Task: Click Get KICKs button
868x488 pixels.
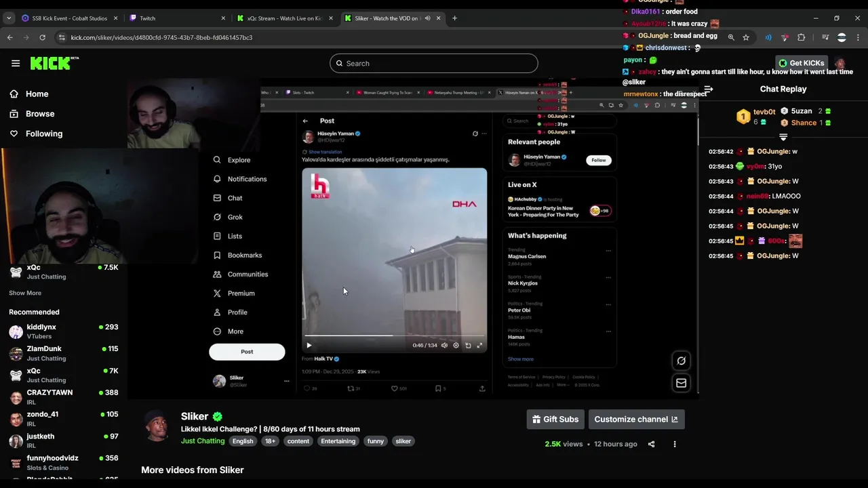Action: click(x=802, y=63)
